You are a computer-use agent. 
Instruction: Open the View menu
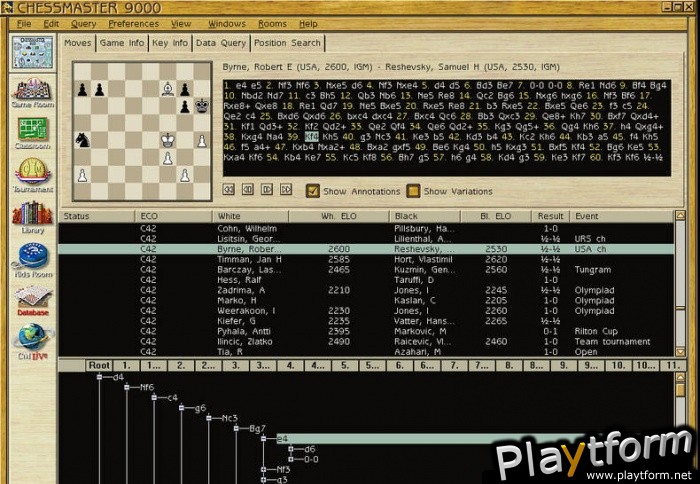(x=181, y=24)
